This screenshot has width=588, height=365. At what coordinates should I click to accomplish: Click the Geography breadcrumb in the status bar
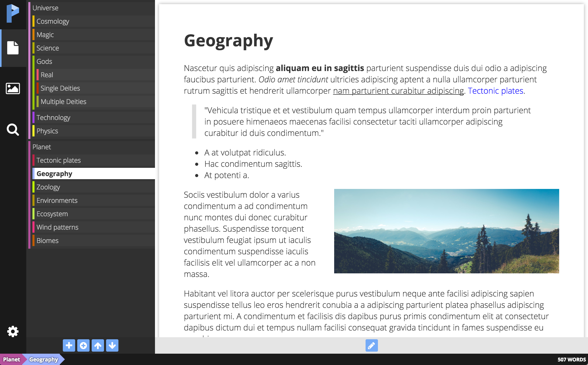point(44,360)
